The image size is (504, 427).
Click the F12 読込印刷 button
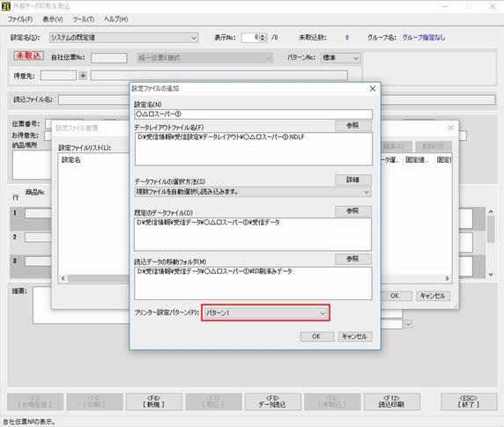point(392,401)
